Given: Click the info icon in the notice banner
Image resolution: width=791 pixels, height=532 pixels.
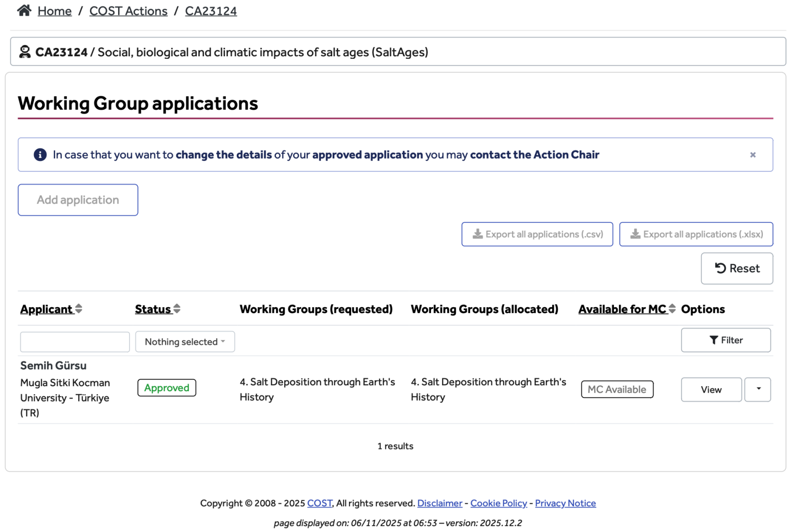Looking at the screenshot, I should (x=40, y=155).
